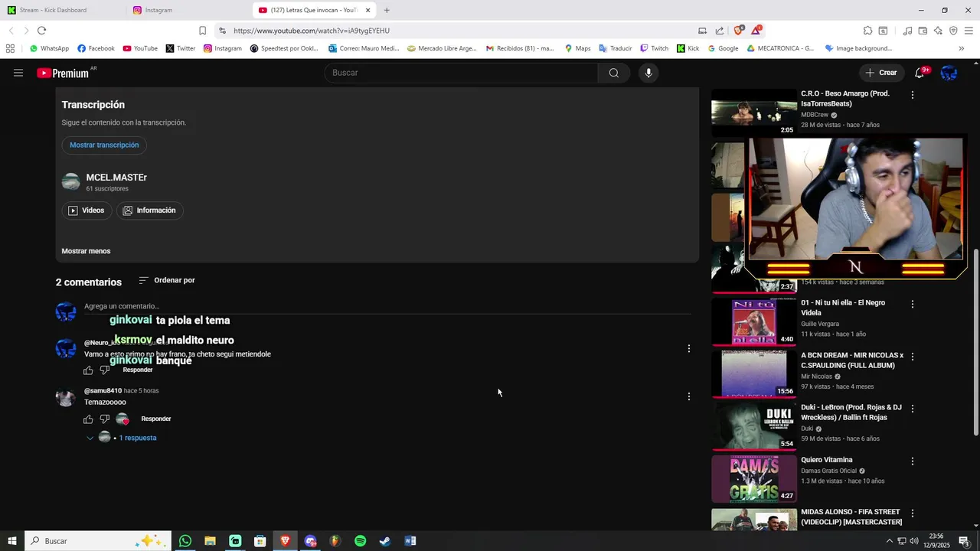Viewport: 980px width, 551px height.
Task: Click Windows taskbar Buscar search box
Action: click(98, 541)
